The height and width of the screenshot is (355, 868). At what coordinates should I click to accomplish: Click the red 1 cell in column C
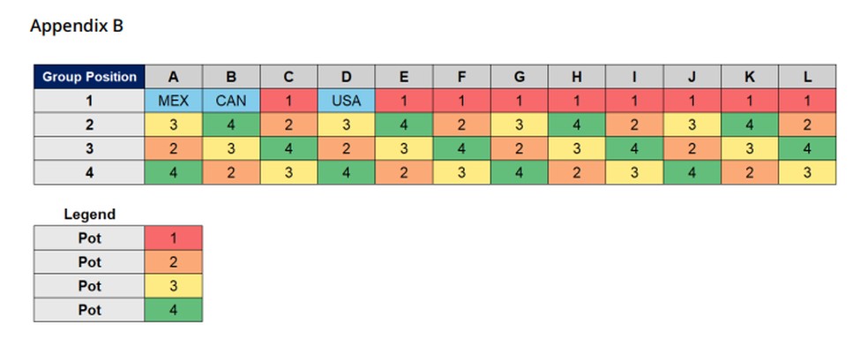tap(288, 101)
